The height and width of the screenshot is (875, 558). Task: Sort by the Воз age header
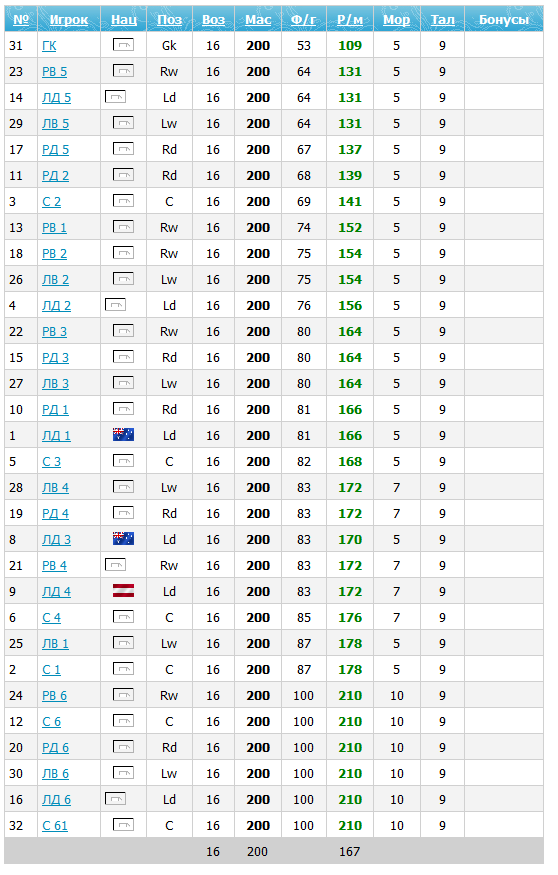pyautogui.click(x=213, y=20)
